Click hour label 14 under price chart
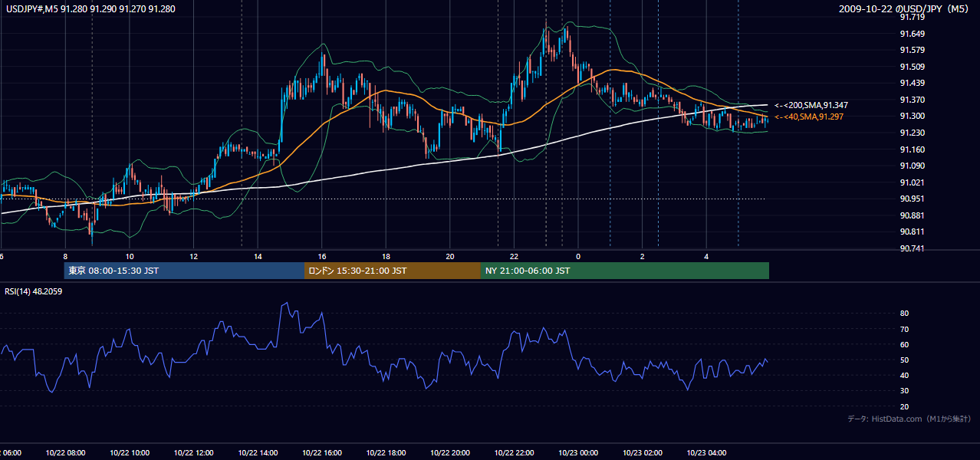Screen dimensions: 980x460 click(x=258, y=256)
